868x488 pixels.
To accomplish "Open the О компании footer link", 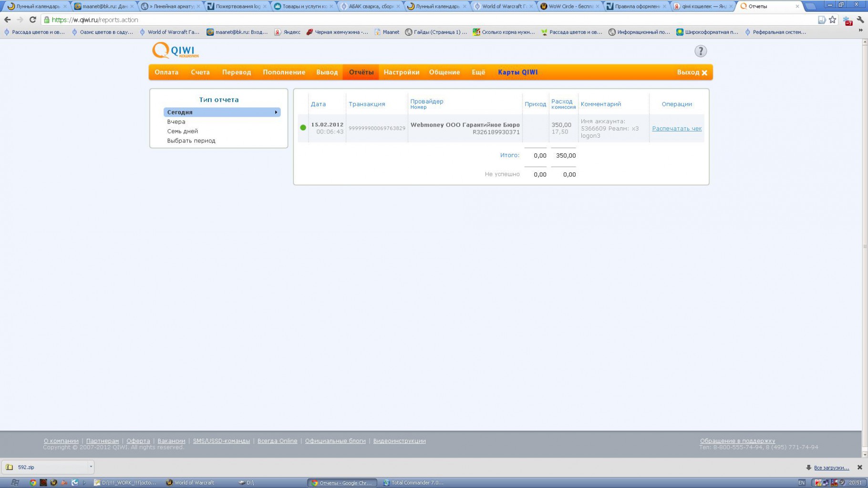I will 61,441.
